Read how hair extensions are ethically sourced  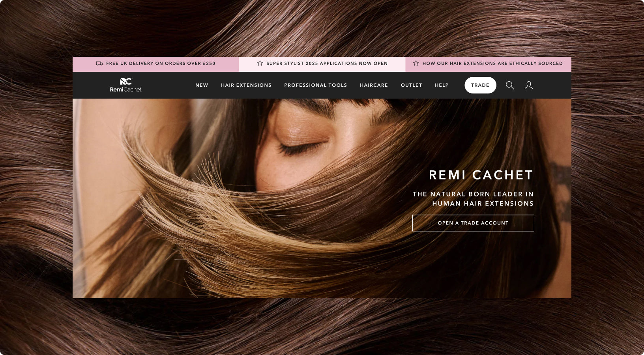point(492,64)
